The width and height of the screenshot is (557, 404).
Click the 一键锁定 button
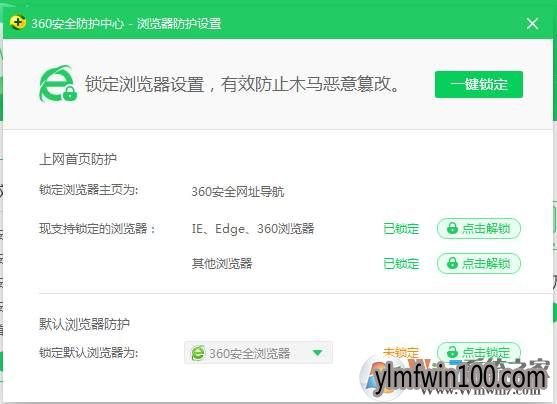pos(478,85)
